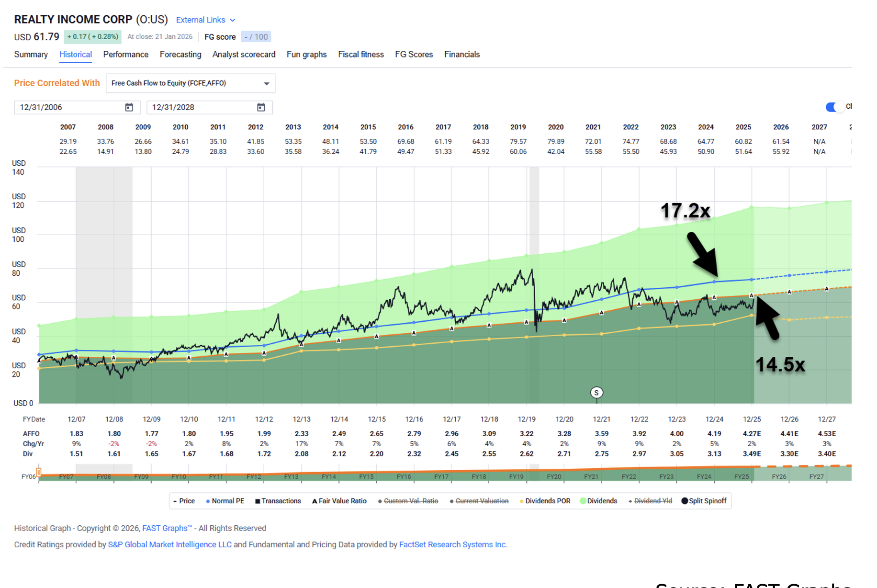Open the FAST Graphs copyright link

click(x=166, y=528)
